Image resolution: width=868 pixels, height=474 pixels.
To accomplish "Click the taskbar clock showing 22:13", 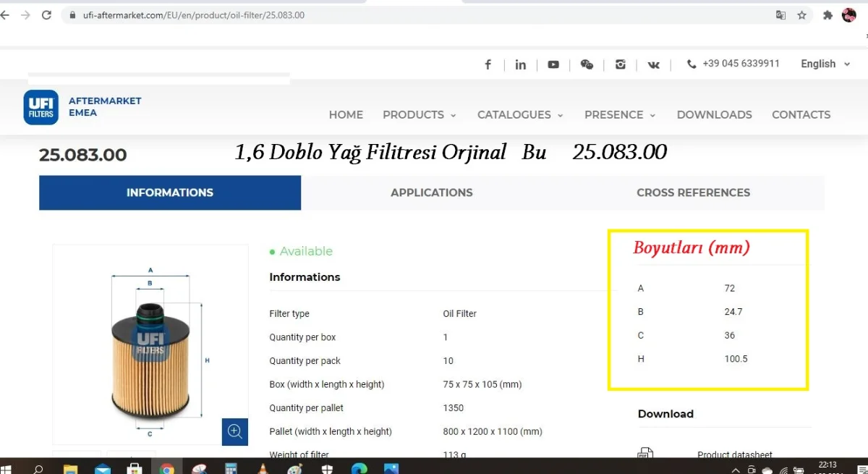I will [827, 465].
